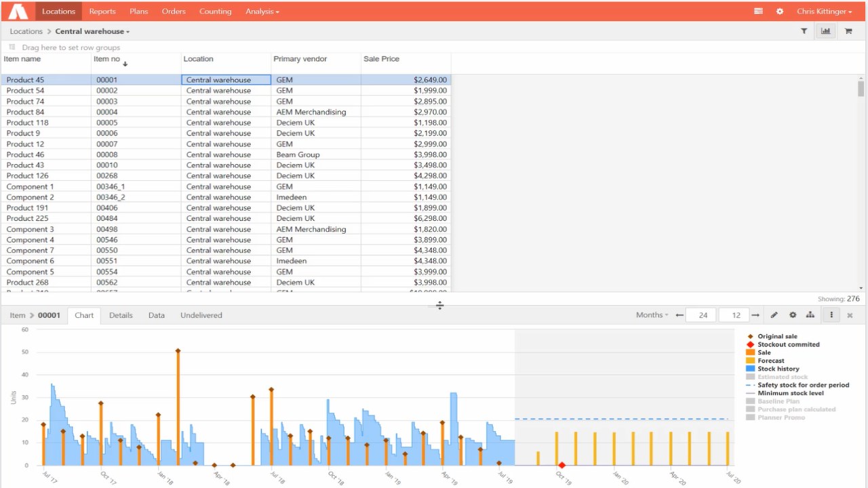The image size is (868, 488).
Task: Toggle Stockout commited legend series
Action: pos(783,344)
